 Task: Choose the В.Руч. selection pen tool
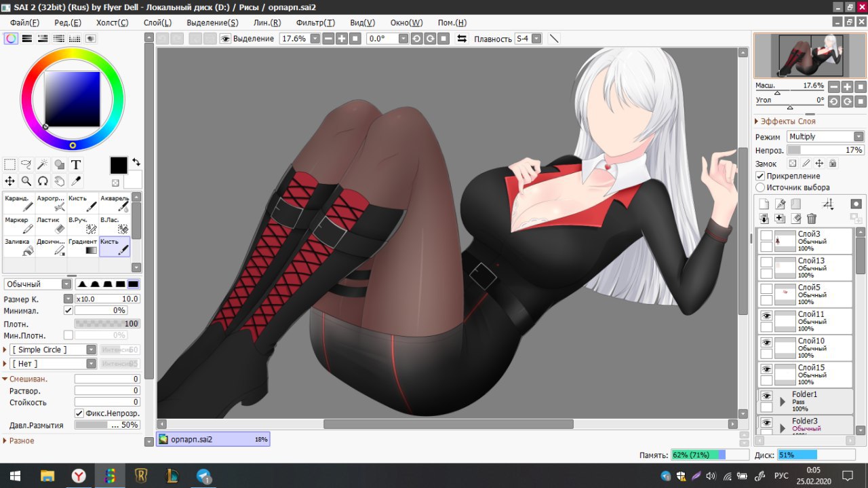[83, 225]
